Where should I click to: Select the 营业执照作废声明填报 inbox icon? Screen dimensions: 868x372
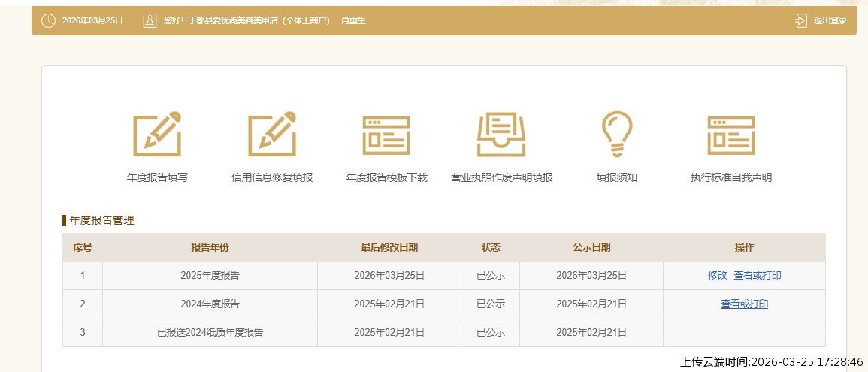(501, 135)
